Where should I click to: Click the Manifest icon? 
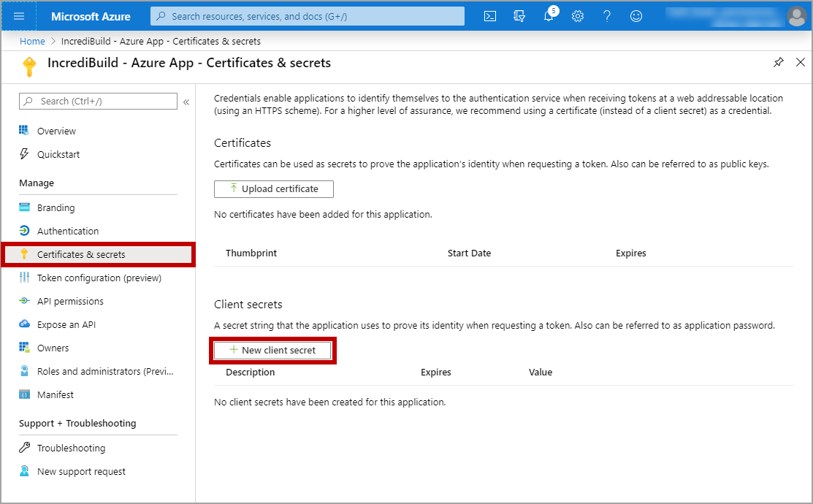click(x=24, y=394)
